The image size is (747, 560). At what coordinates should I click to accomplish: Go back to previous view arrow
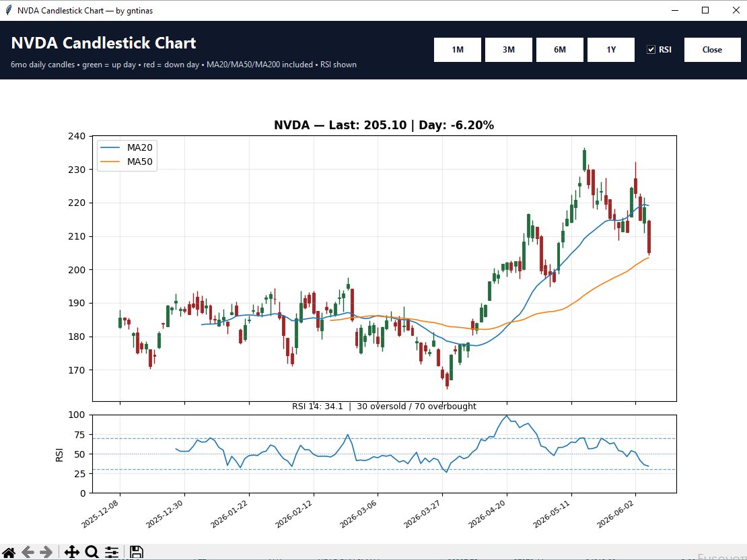pyautogui.click(x=28, y=552)
